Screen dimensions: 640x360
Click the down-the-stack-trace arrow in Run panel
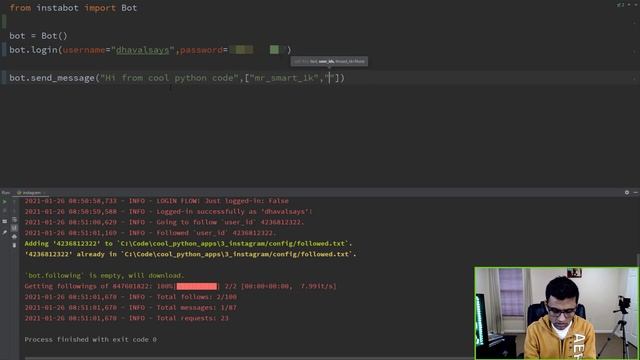point(14,211)
